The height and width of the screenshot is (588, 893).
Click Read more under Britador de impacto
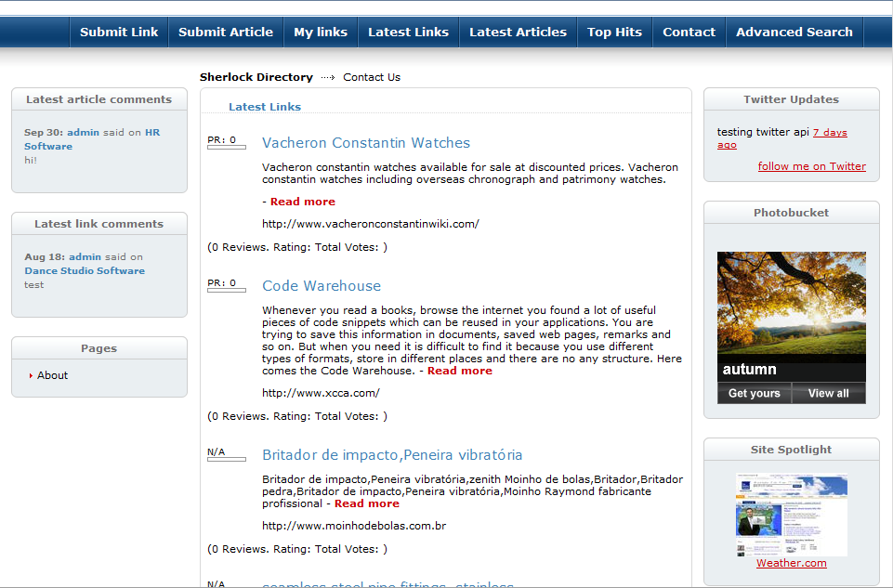367,503
